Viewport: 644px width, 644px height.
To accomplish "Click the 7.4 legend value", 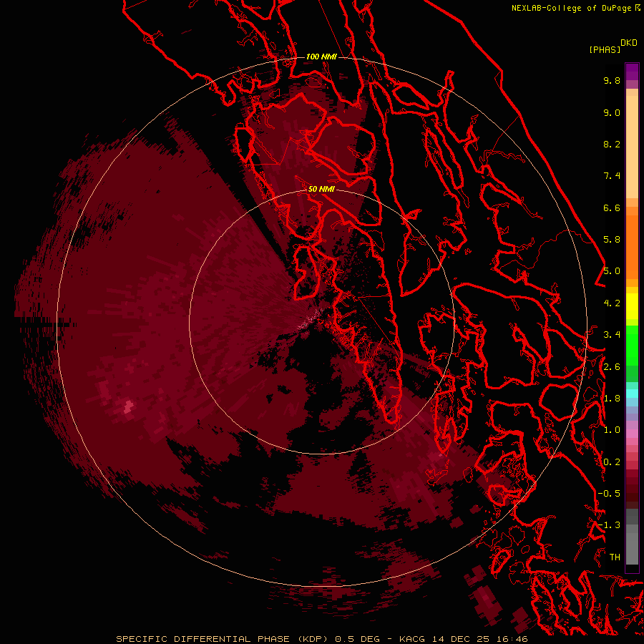I will pyautogui.click(x=612, y=176).
